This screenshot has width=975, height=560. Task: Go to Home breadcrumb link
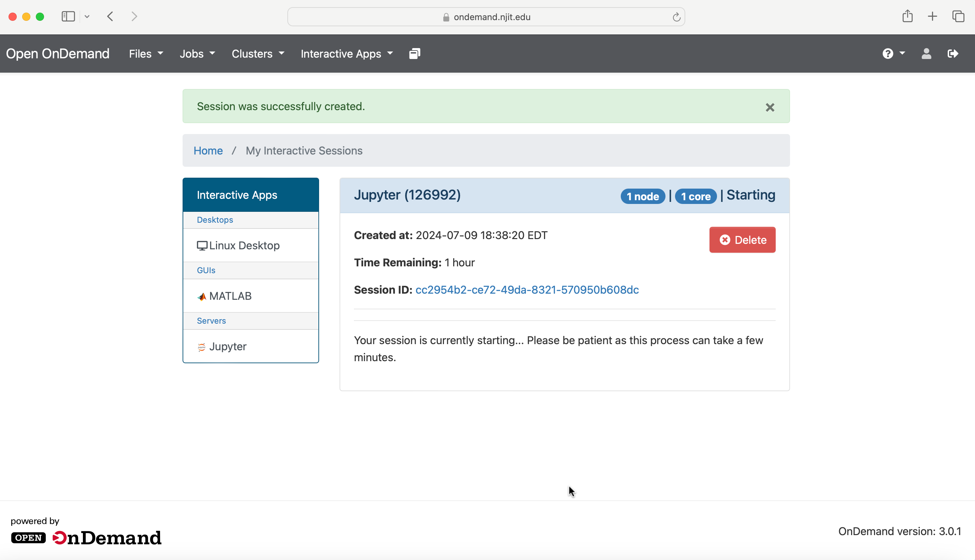coord(208,151)
